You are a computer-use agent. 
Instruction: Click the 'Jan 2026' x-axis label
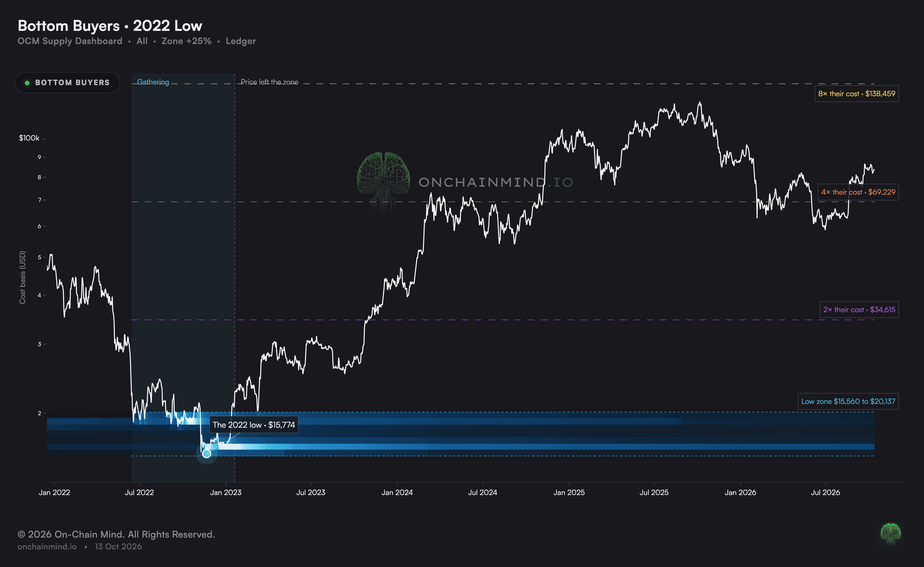pos(741,492)
